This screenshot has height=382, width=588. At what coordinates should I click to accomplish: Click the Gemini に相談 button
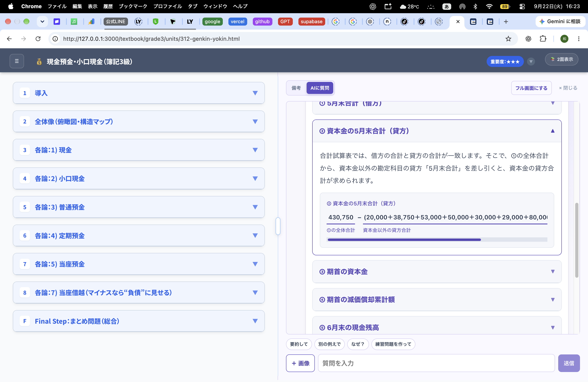coord(560,21)
